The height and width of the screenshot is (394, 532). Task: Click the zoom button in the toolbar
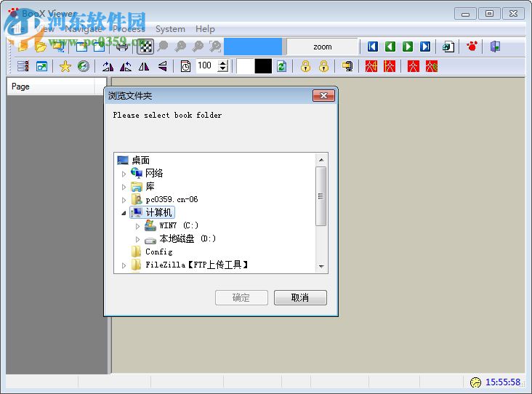[x=322, y=47]
